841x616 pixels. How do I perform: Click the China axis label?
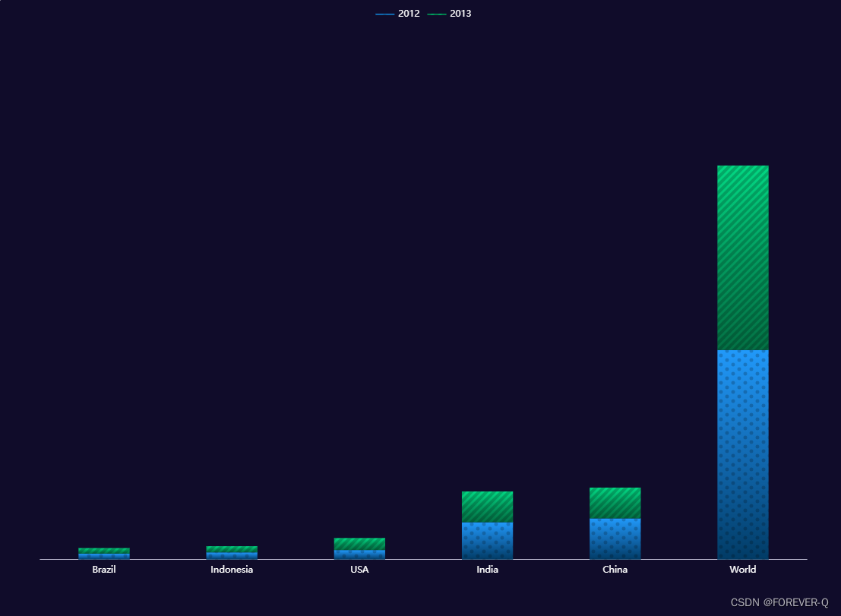click(615, 569)
